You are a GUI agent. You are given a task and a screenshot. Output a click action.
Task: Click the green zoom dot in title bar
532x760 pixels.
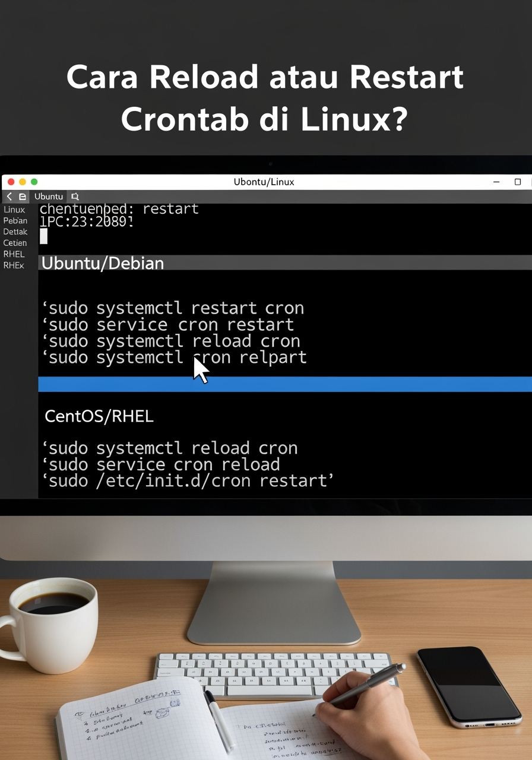(x=34, y=182)
